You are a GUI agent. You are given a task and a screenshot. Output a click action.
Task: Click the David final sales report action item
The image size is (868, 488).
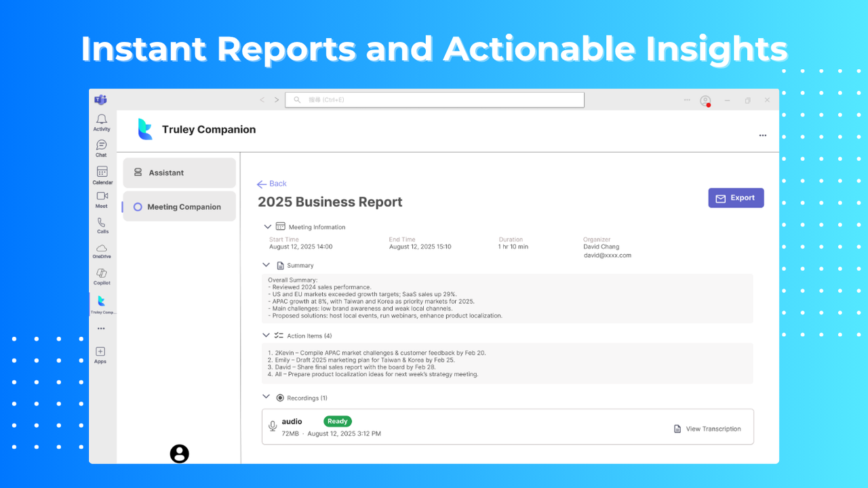point(351,367)
